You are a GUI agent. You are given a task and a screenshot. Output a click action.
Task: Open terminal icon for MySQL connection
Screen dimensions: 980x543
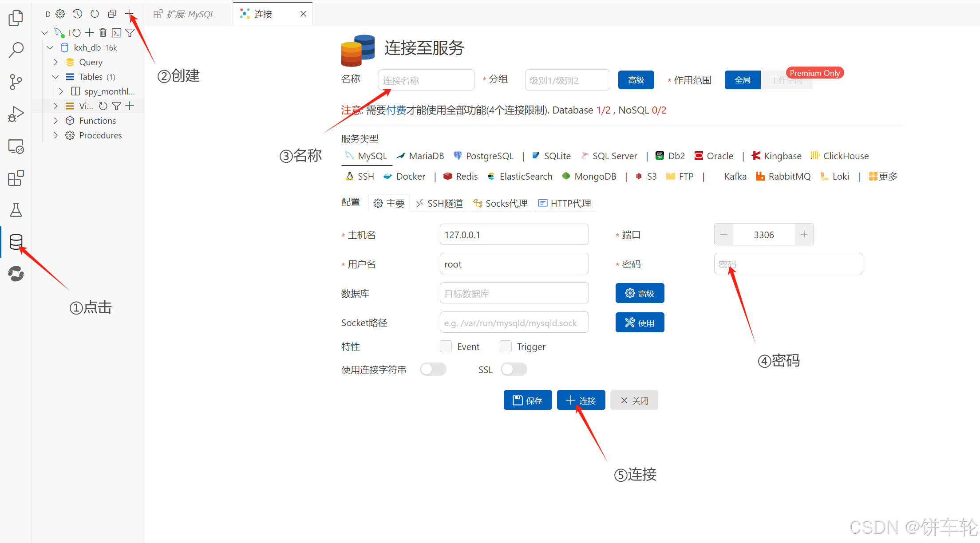tap(116, 32)
